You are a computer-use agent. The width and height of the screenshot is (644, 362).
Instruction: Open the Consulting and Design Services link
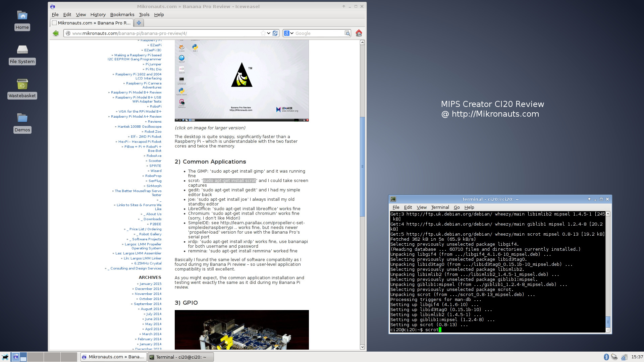pos(136,268)
